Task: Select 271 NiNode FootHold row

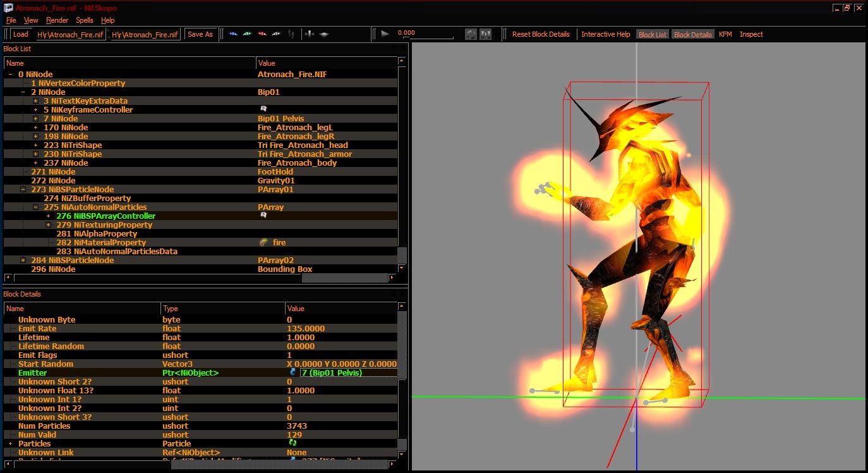Action: click(x=201, y=172)
